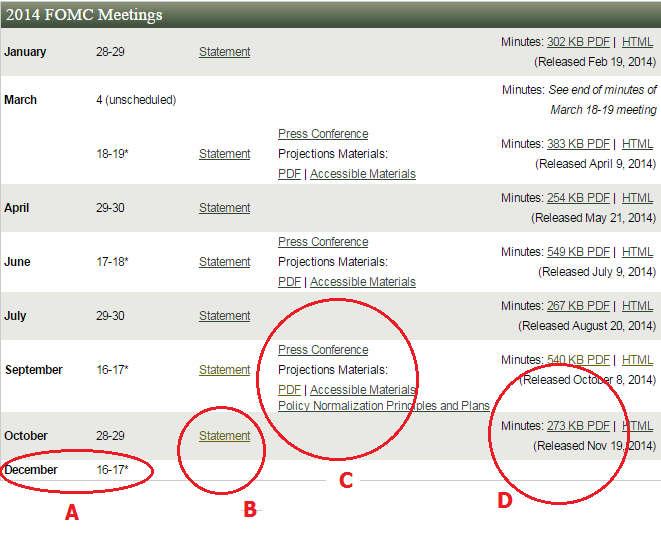Select the December 16-17* date text

point(112,469)
